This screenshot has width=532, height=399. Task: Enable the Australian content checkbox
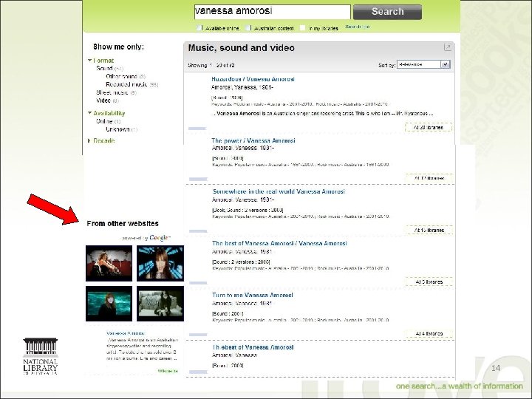pos(248,28)
